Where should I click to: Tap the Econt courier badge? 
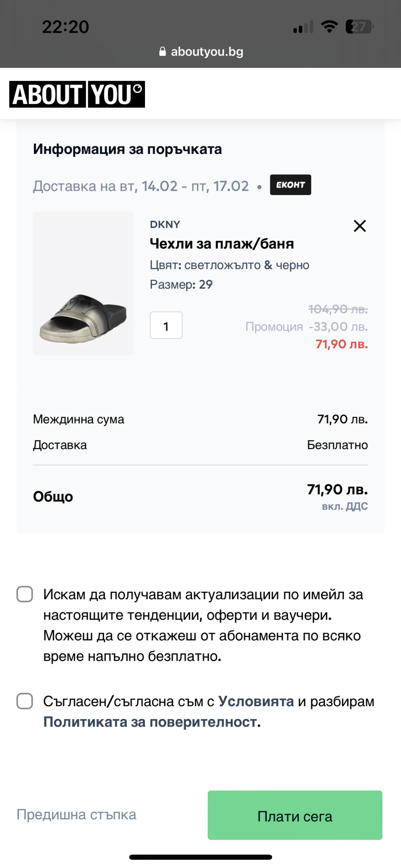pyautogui.click(x=290, y=185)
